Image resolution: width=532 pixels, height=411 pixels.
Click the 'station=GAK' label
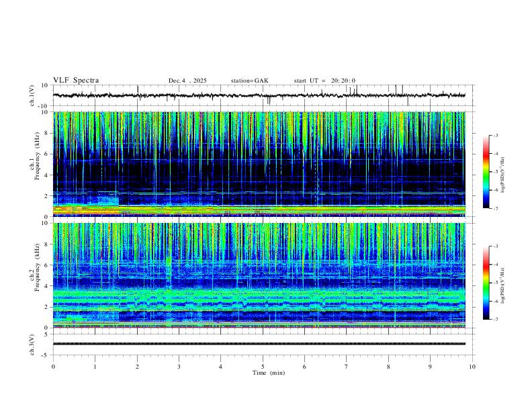(x=249, y=81)
